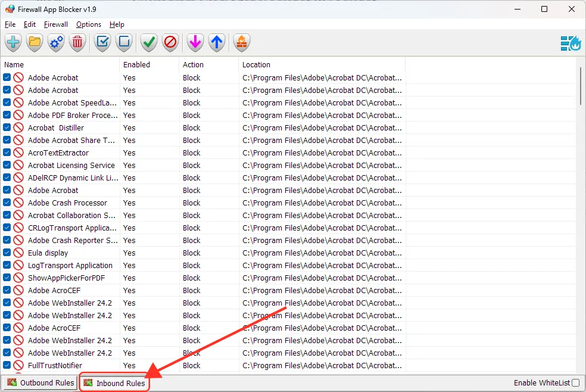Click the blue move up arrow

217,42
